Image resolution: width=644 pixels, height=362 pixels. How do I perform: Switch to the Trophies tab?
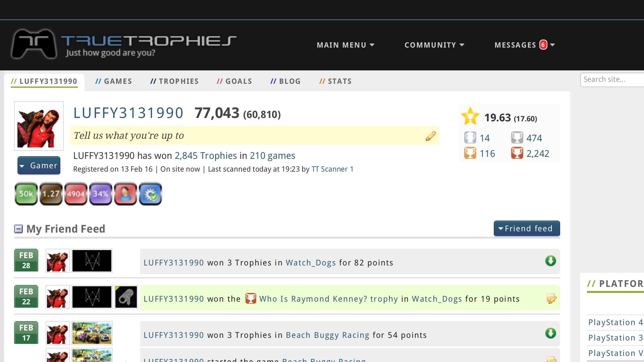point(174,81)
